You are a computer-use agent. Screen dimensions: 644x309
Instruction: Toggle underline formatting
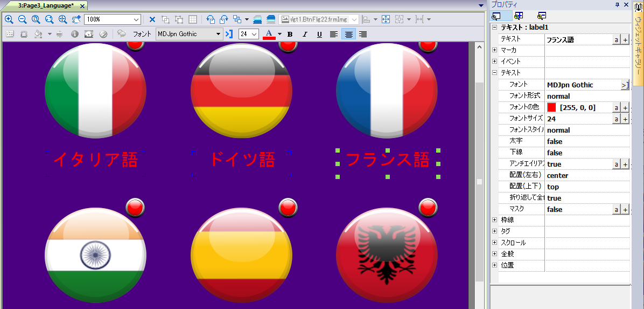(x=319, y=35)
